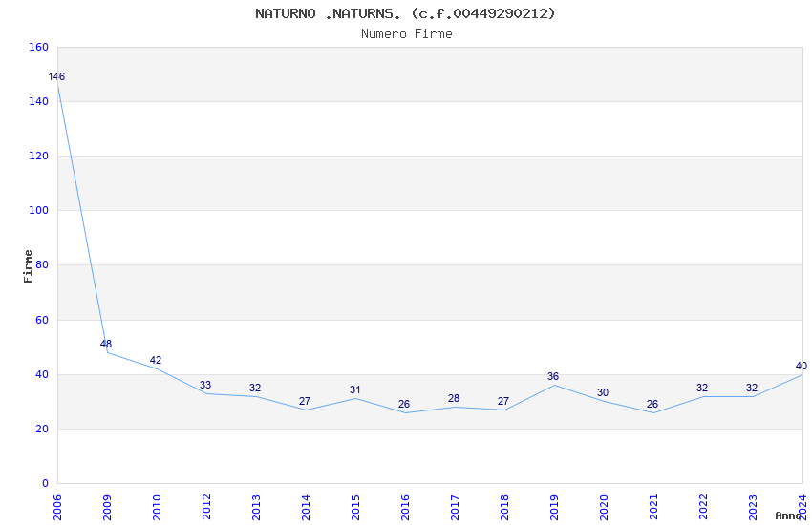The image size is (812, 525).
Task: Click the x-axis year "2015"
Action: (355, 507)
